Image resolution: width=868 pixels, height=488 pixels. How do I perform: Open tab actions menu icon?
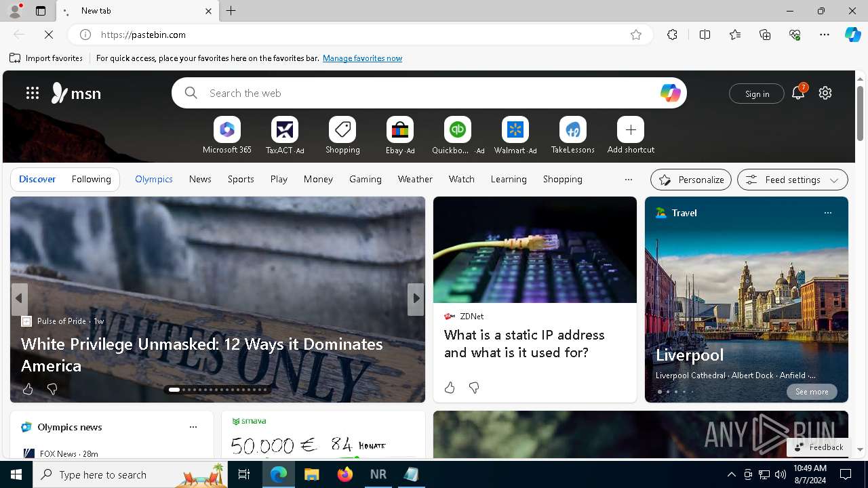click(x=41, y=11)
